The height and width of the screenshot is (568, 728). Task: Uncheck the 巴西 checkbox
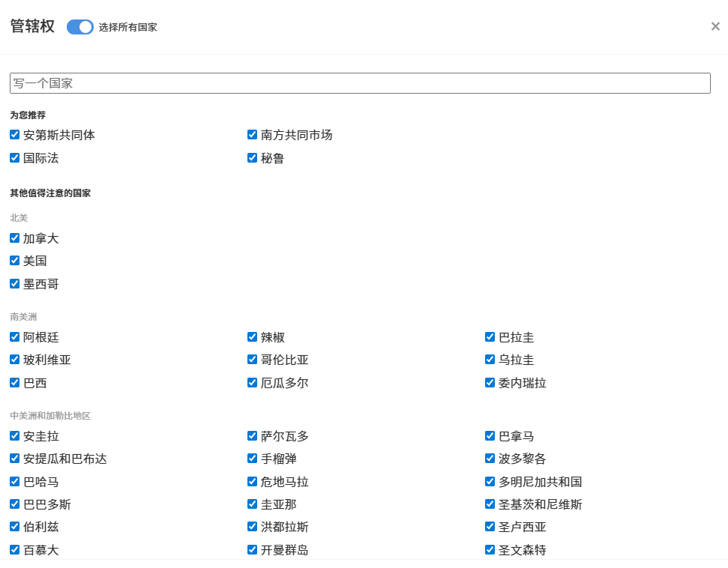15,383
